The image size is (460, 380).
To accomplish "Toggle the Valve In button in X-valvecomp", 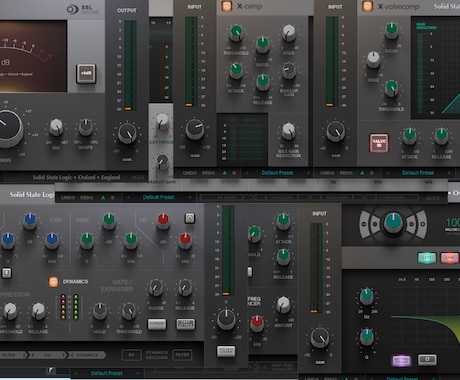I will point(379,143).
